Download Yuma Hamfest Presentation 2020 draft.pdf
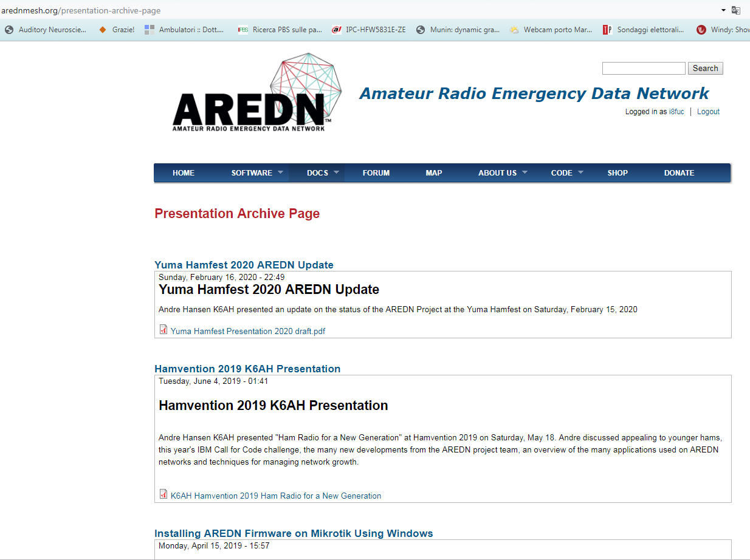 (248, 331)
